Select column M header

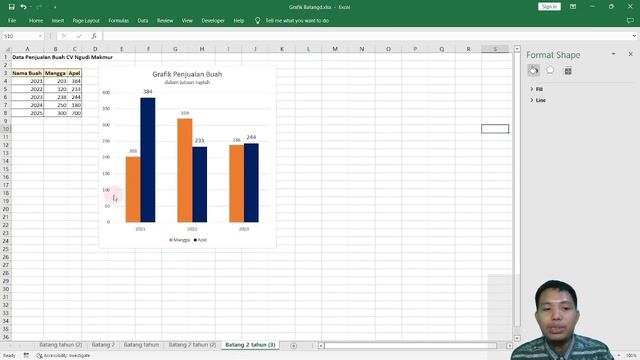coord(335,49)
